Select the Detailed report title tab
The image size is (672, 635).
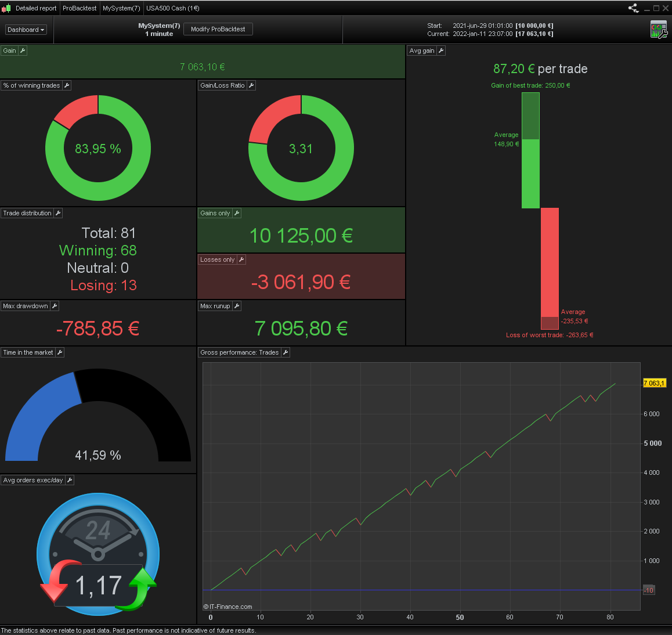(36, 8)
